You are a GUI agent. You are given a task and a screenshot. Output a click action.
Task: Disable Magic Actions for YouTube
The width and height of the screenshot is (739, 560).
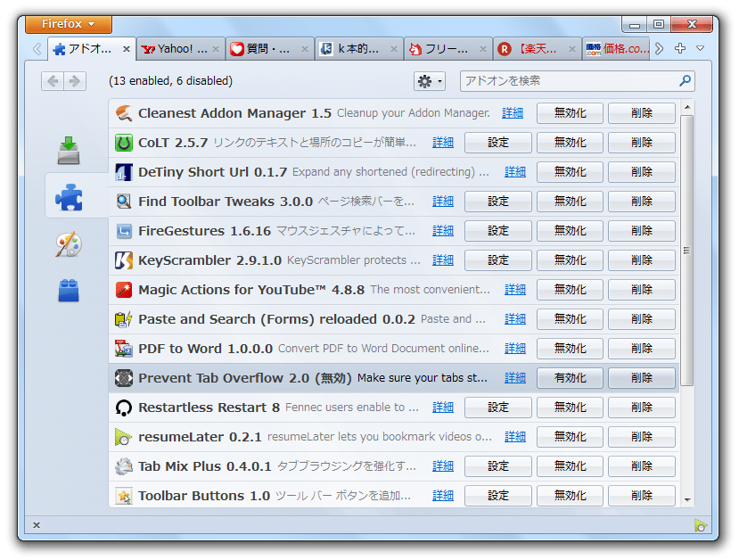point(570,290)
